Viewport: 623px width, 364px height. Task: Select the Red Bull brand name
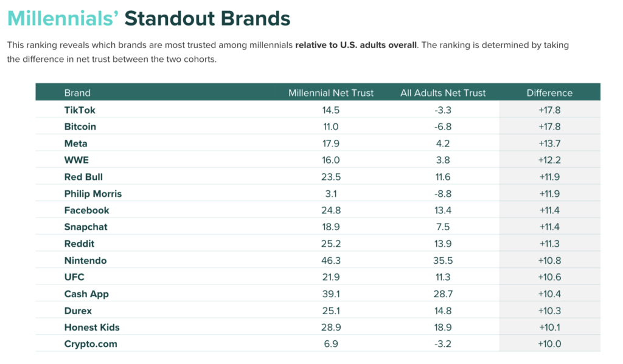click(x=83, y=177)
